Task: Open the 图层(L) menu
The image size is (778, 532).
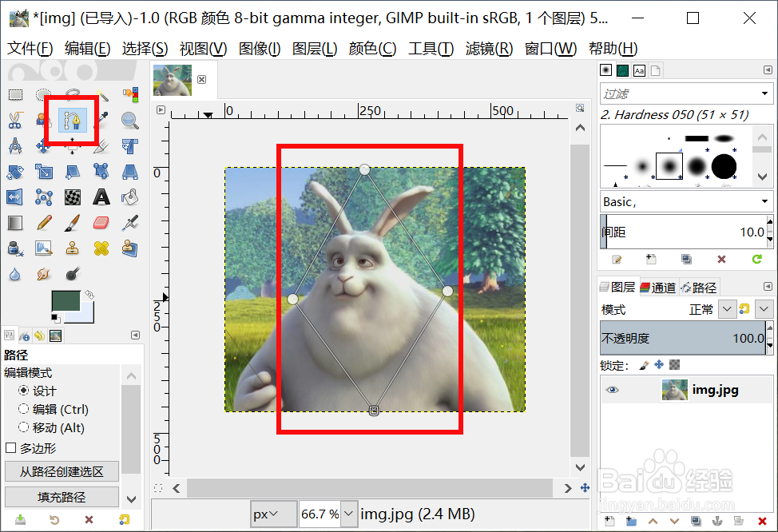Action: click(x=315, y=49)
